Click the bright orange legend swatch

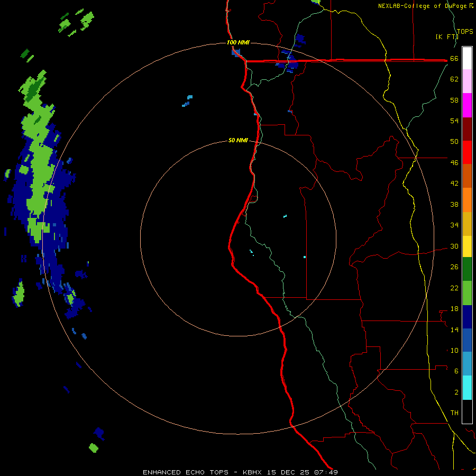(467, 200)
